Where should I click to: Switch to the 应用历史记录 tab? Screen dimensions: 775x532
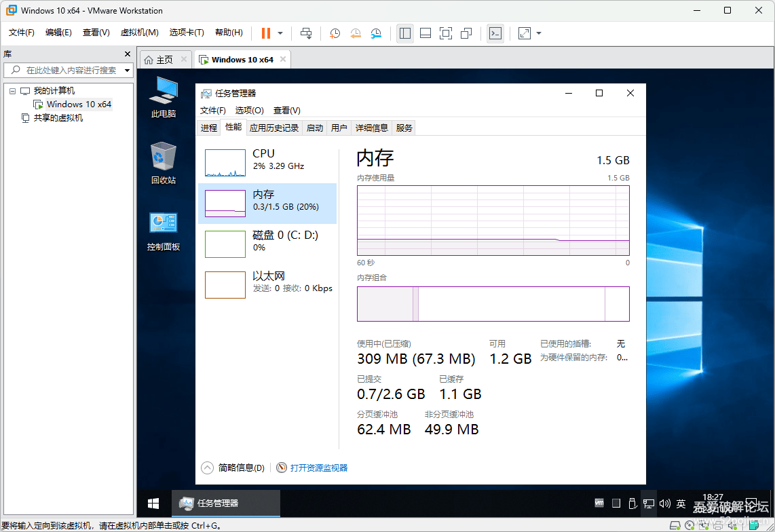pyautogui.click(x=273, y=128)
